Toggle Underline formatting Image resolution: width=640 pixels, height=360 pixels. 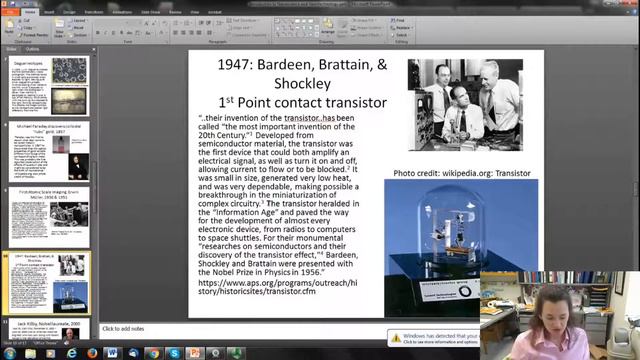click(x=113, y=33)
